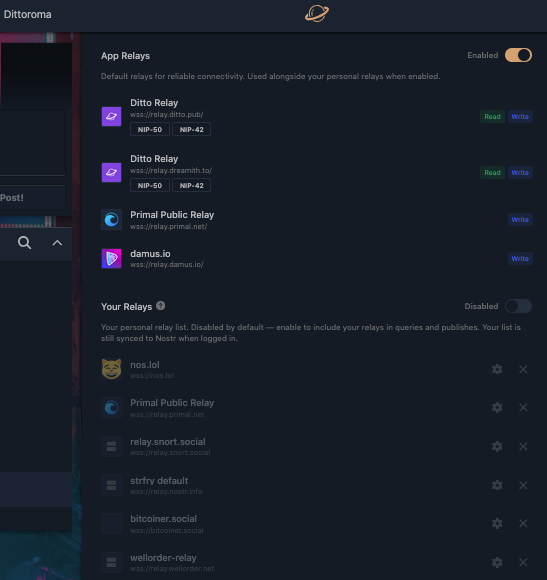Image resolution: width=547 pixels, height=580 pixels.
Task: Click the nos.lol relay name
Action: click(145, 365)
